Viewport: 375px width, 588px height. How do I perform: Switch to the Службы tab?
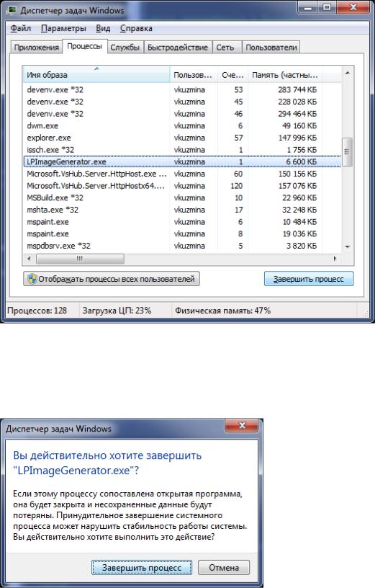(125, 48)
